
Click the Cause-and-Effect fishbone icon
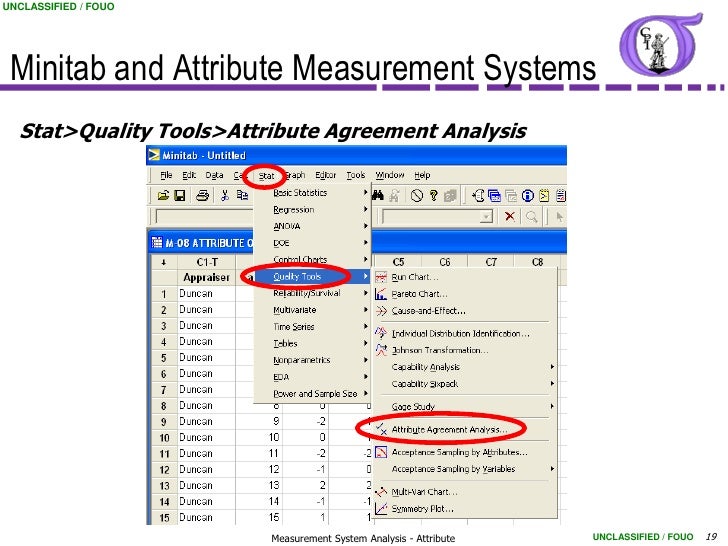[x=381, y=311]
